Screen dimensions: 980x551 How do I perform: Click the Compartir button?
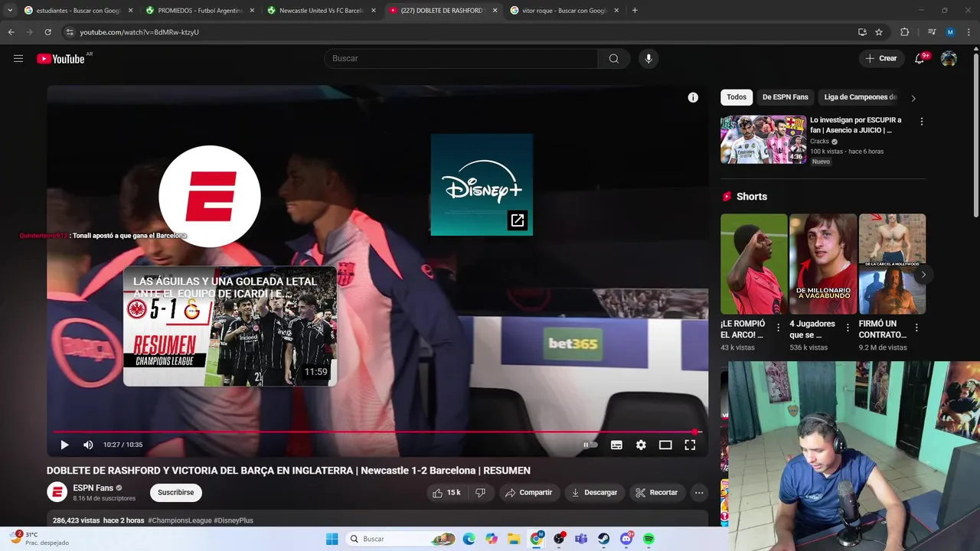coord(528,493)
